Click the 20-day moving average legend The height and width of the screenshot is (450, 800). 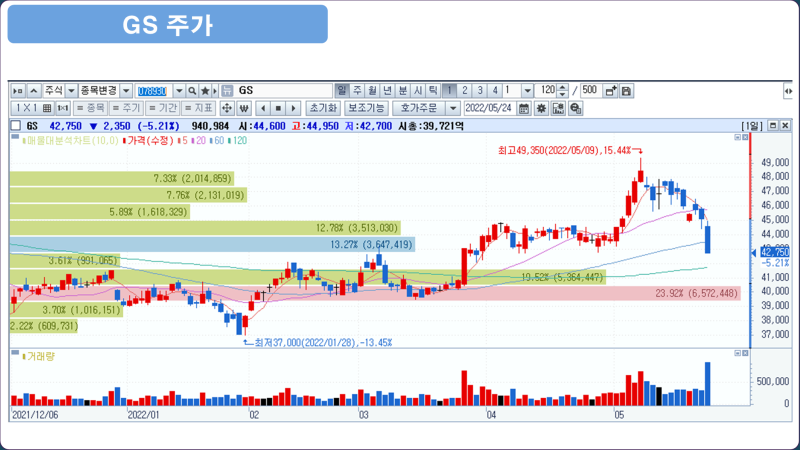click(x=198, y=140)
